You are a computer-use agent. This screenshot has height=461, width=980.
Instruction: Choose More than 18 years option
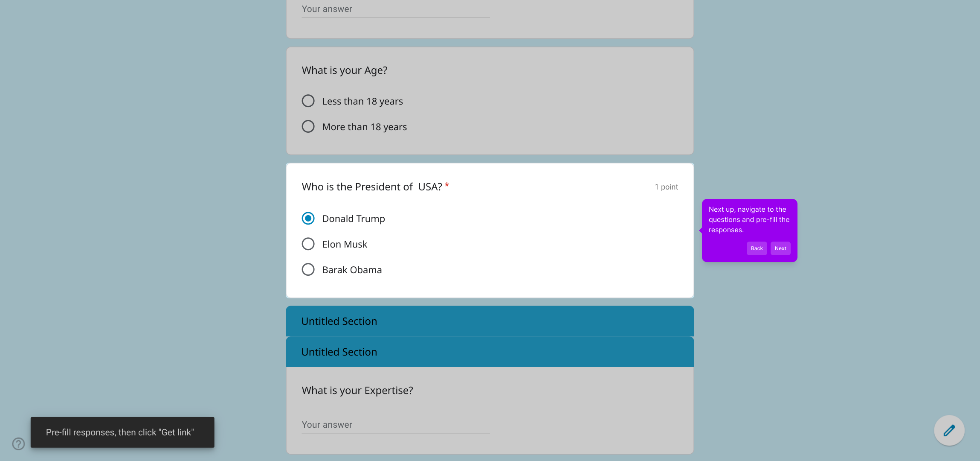(x=308, y=127)
